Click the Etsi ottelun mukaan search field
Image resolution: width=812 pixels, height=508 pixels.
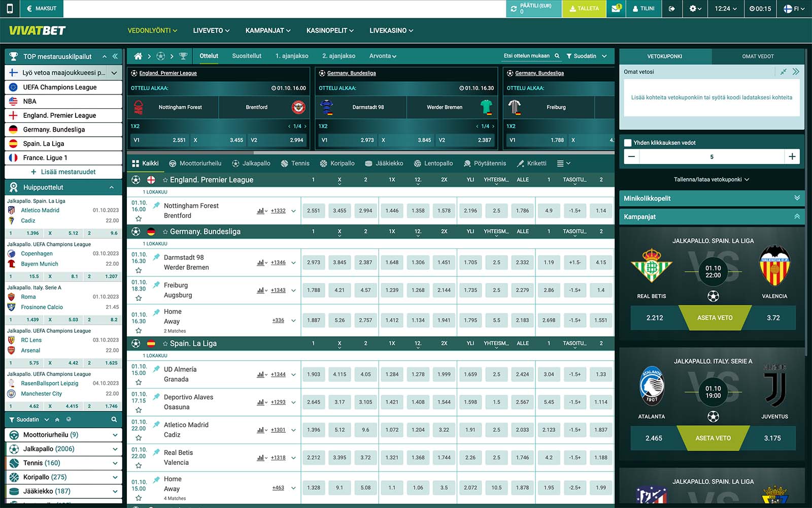527,56
